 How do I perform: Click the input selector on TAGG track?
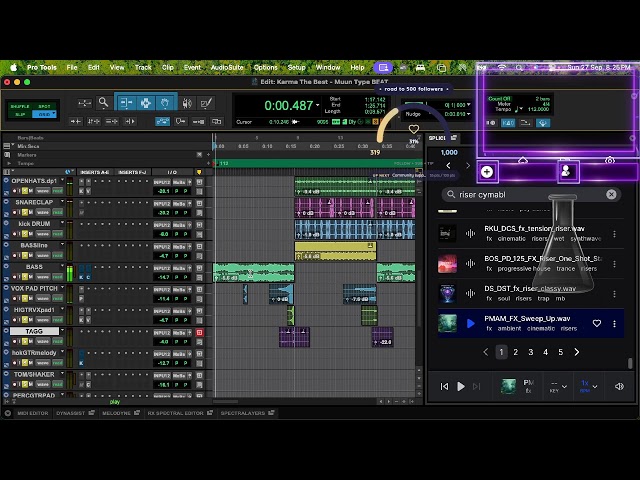click(162, 333)
